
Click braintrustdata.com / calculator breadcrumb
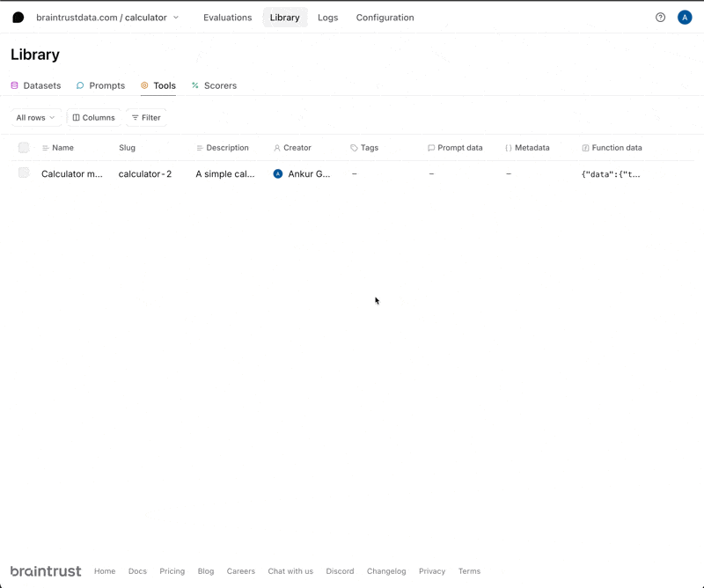tap(101, 18)
